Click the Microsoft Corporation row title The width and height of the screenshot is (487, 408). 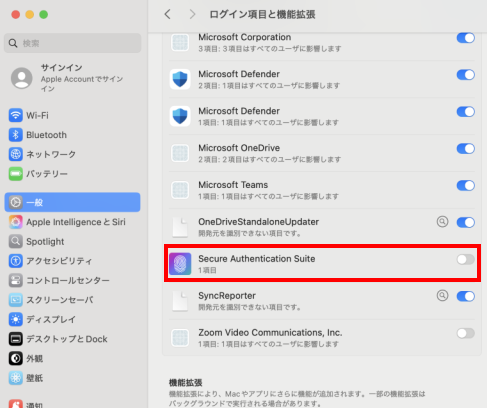click(x=244, y=37)
